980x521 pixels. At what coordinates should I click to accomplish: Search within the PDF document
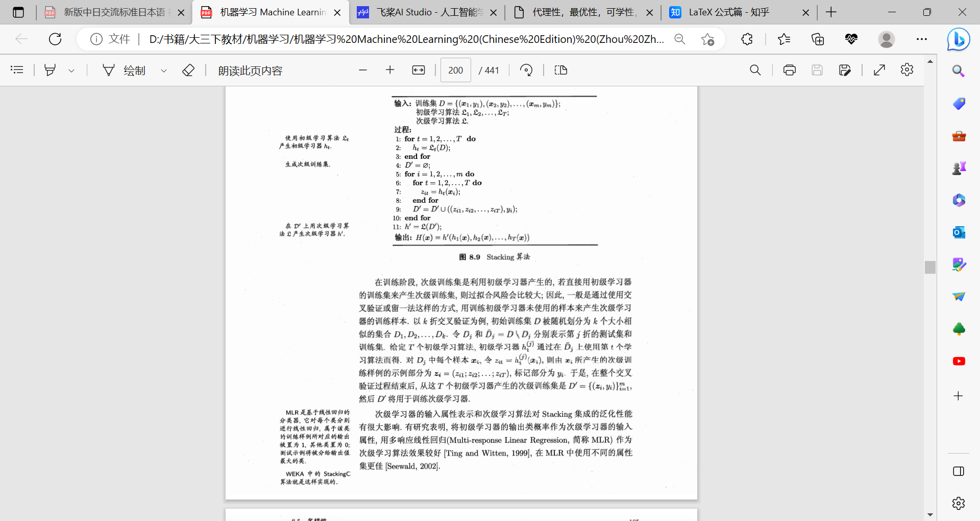[x=755, y=70]
